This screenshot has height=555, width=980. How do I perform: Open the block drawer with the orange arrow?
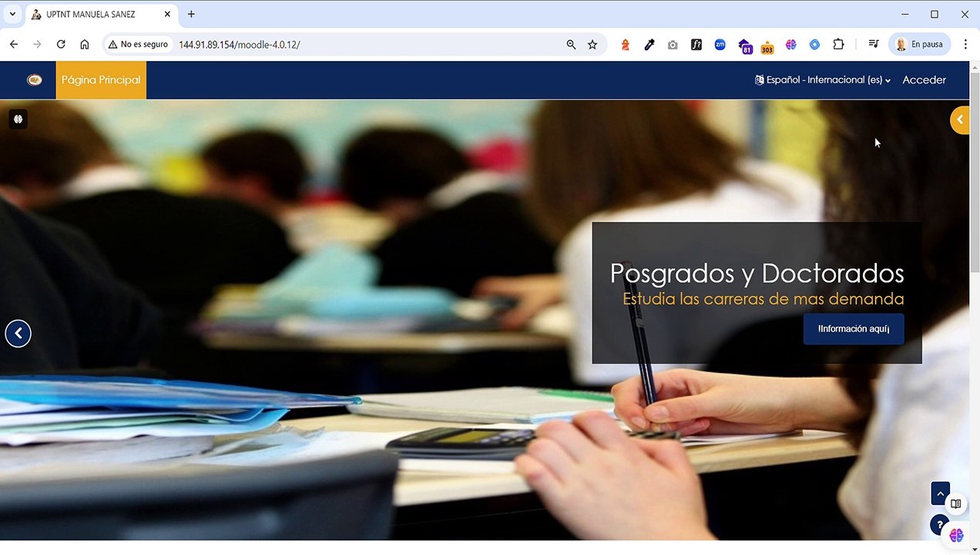960,119
